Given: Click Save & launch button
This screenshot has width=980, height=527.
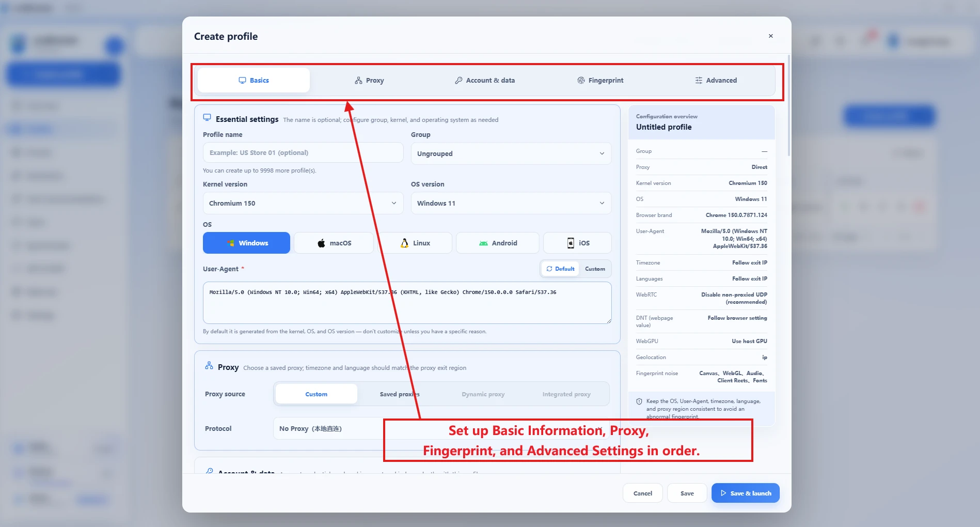Looking at the screenshot, I should pyautogui.click(x=746, y=493).
